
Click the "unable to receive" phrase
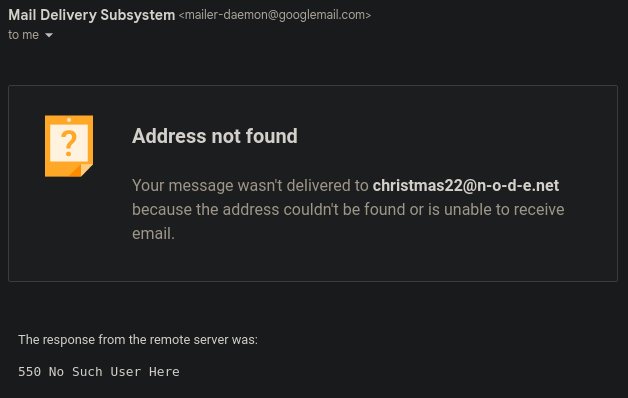(x=504, y=210)
